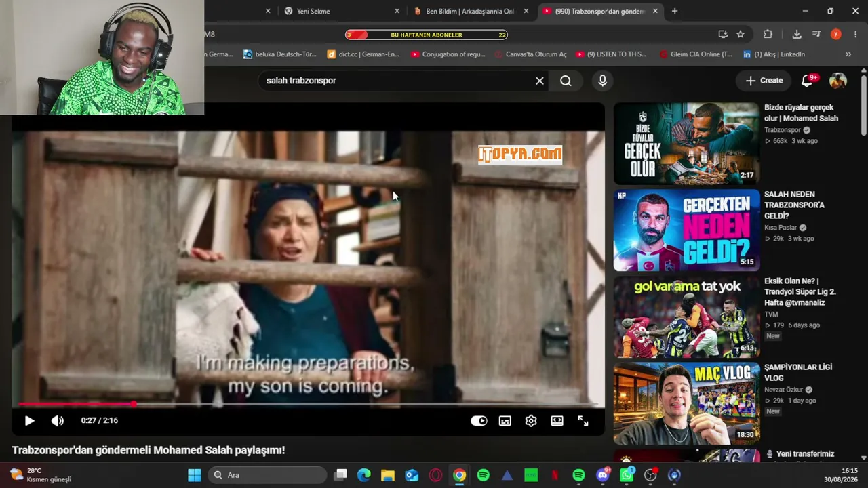Screen dimensions: 868x488
Task: Show hidden bookmarks with double chevron
Action: click(x=848, y=54)
